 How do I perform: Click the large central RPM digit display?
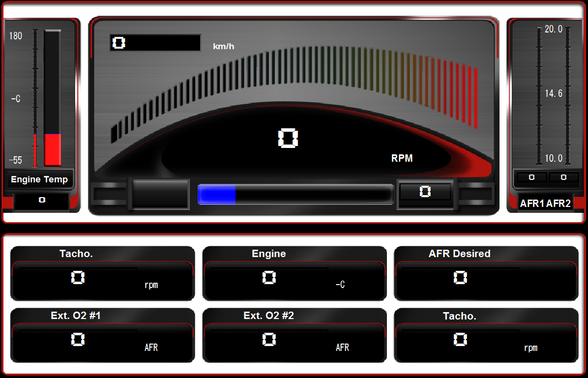(x=288, y=139)
